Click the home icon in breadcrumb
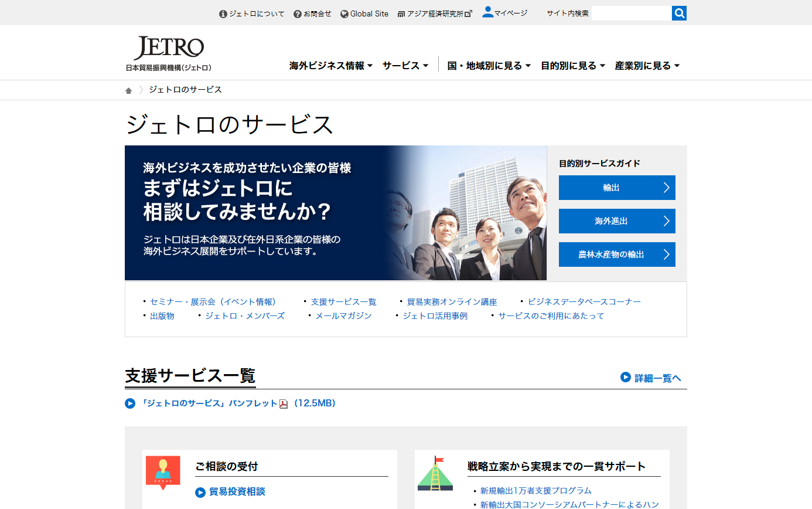Viewport: 812px width, 509px height. (129, 90)
